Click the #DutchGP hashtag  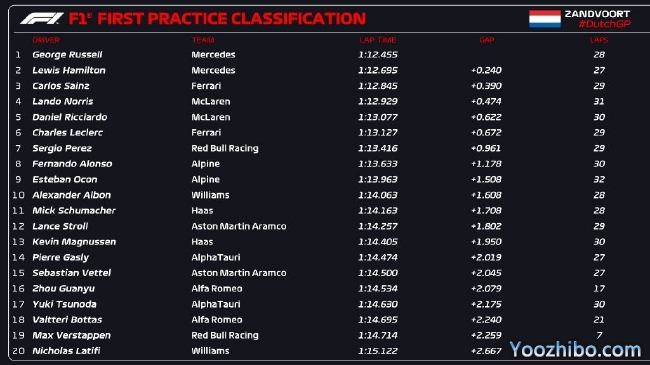pos(604,24)
